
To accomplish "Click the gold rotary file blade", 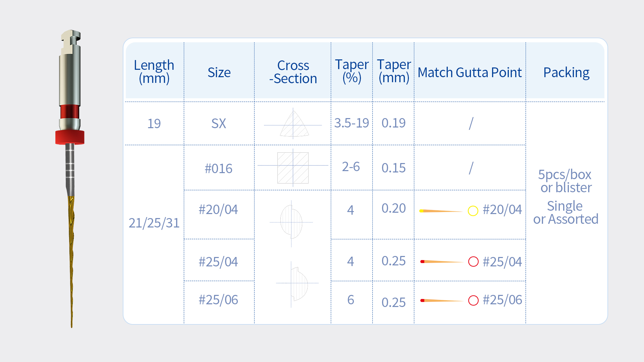I will [x=71, y=255].
